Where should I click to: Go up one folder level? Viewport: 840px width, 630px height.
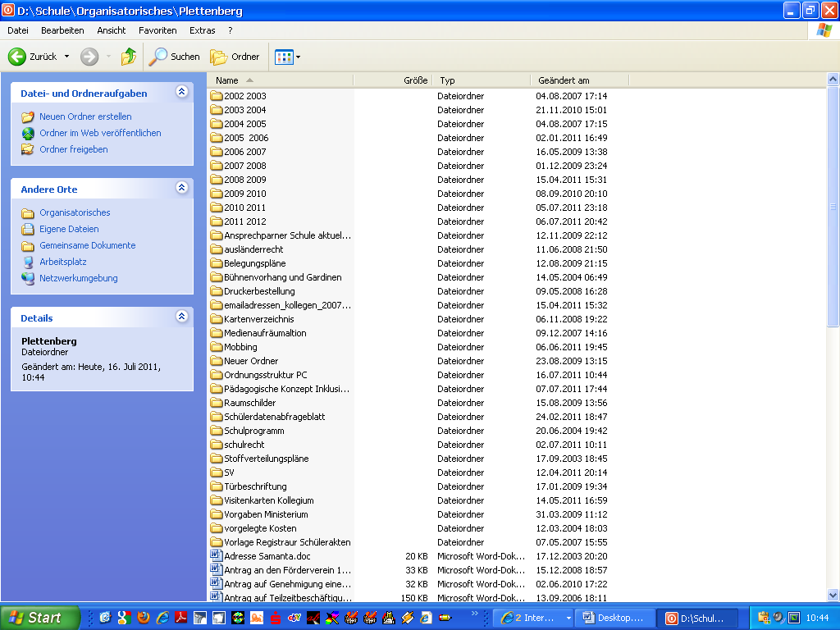[129, 57]
